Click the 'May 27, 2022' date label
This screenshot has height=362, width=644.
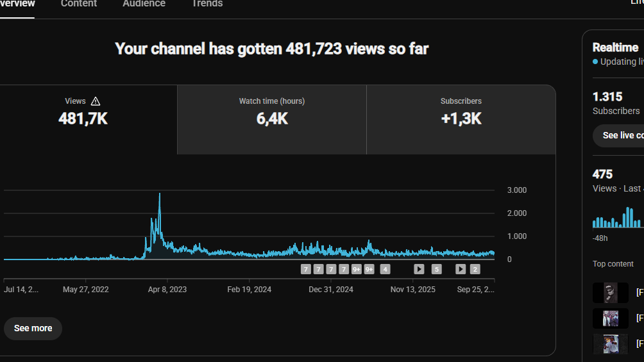(86, 290)
